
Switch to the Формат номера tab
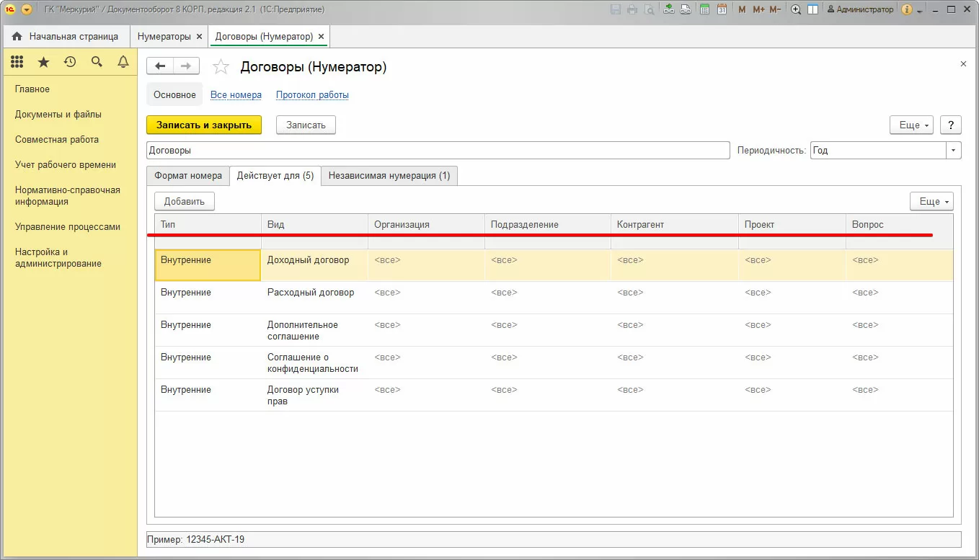188,176
